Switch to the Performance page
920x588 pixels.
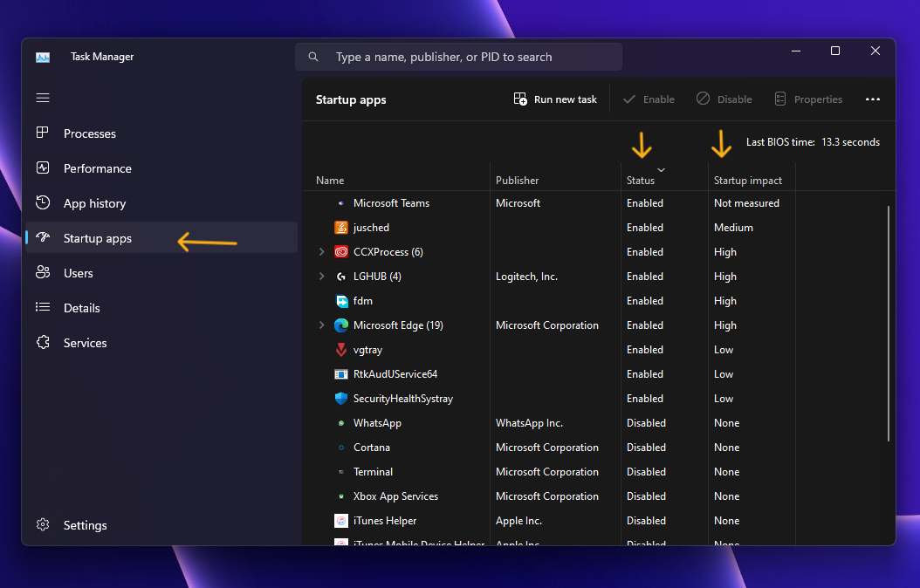(161, 168)
